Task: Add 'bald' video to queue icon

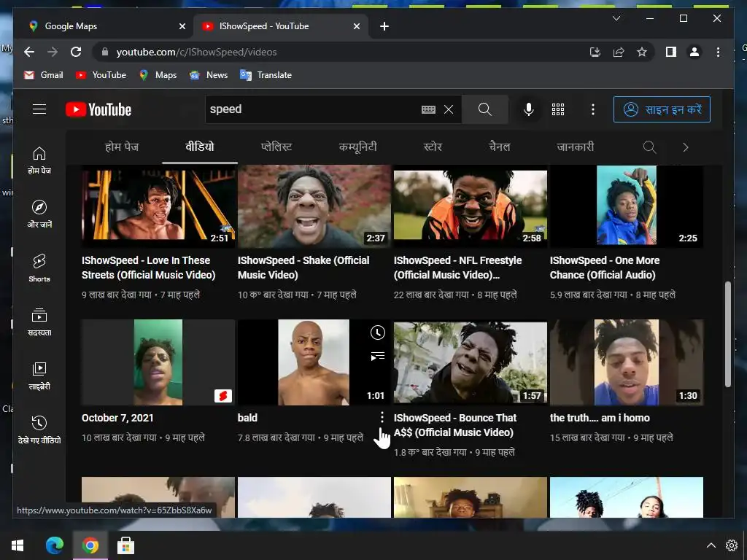Action: click(377, 356)
